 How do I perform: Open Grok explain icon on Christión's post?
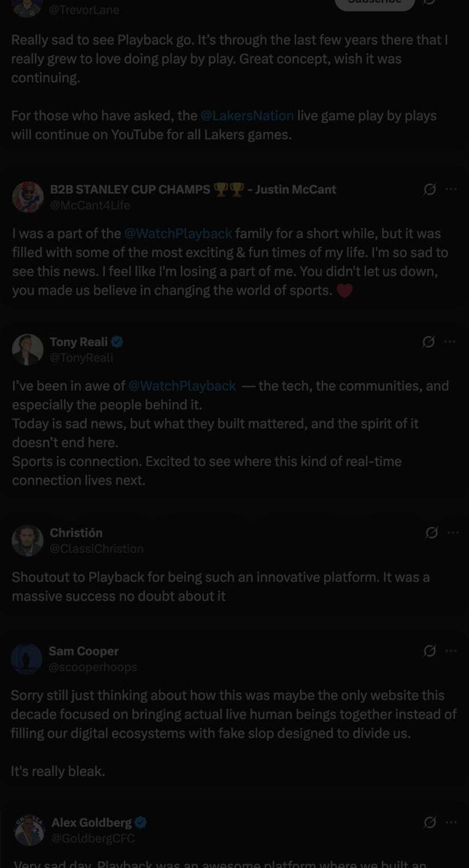click(432, 533)
